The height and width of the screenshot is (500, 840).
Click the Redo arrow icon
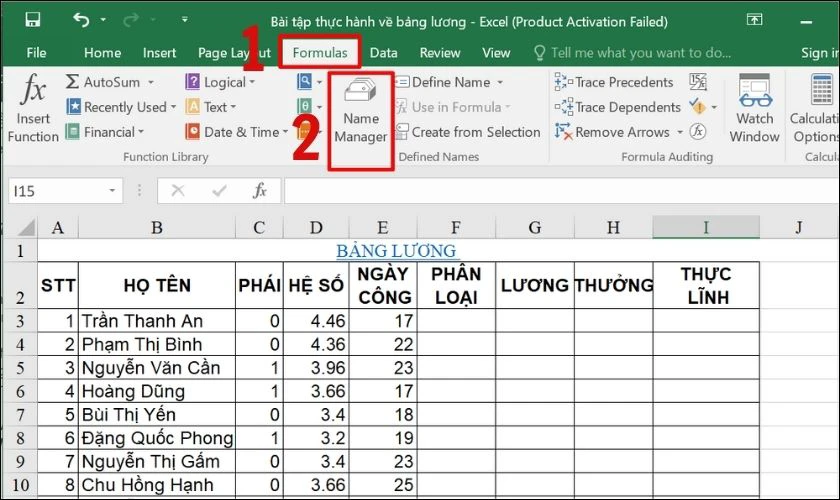pos(130,20)
